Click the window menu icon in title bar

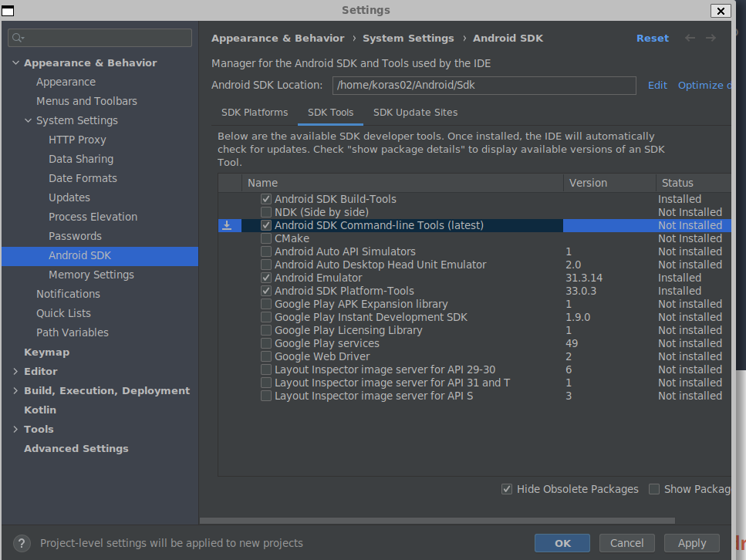(x=8, y=11)
